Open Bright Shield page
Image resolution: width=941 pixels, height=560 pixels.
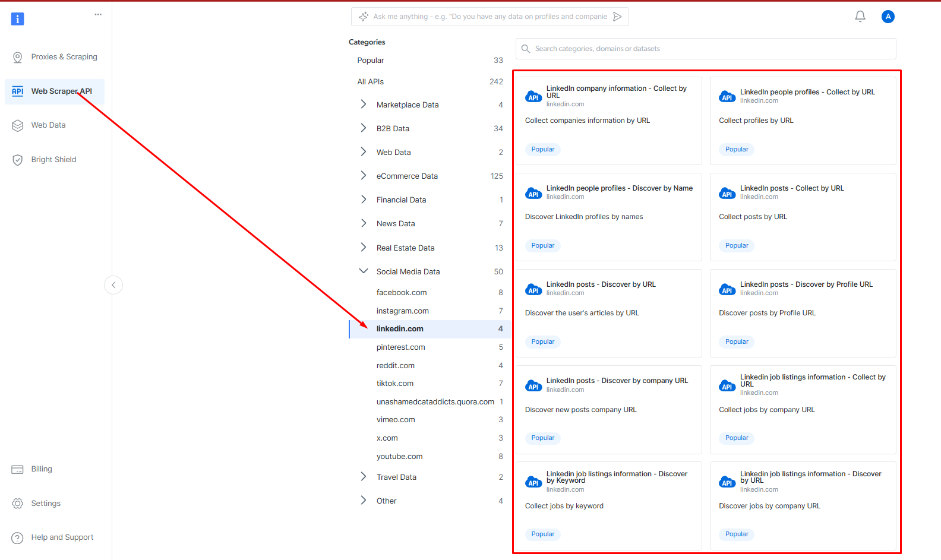[x=55, y=160]
